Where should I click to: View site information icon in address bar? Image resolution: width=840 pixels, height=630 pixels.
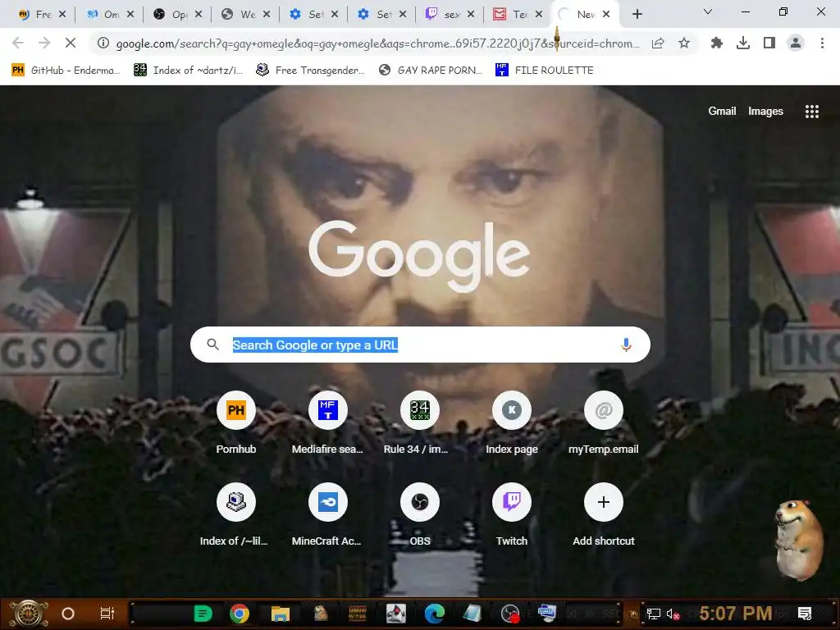[103, 43]
